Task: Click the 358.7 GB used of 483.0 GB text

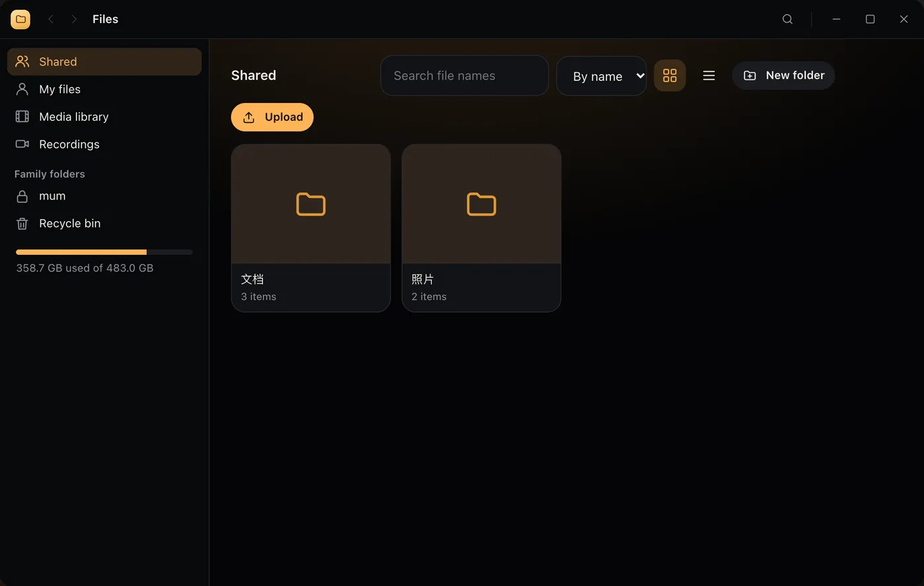Action: [x=84, y=268]
